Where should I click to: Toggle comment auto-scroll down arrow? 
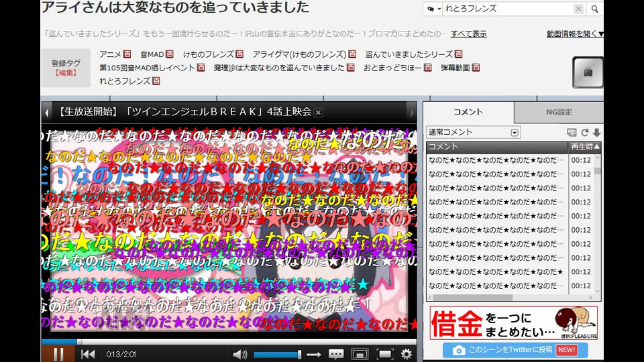coord(597,132)
